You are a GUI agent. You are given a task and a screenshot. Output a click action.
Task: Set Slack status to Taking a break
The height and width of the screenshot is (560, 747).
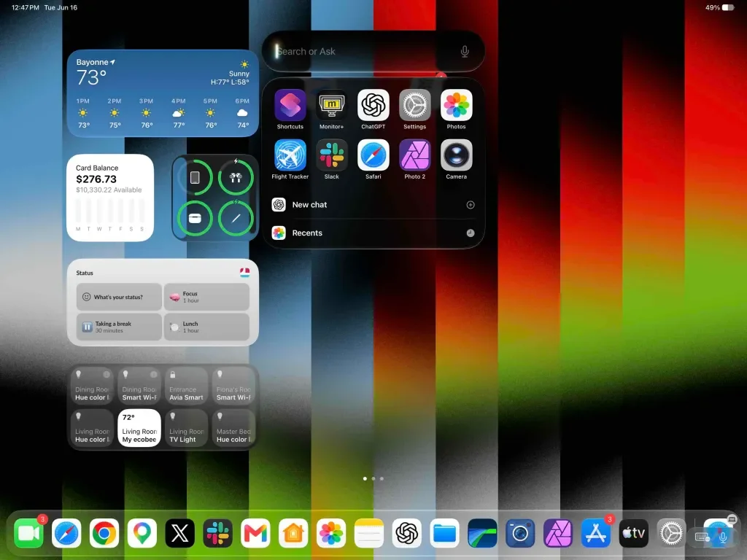click(x=119, y=327)
